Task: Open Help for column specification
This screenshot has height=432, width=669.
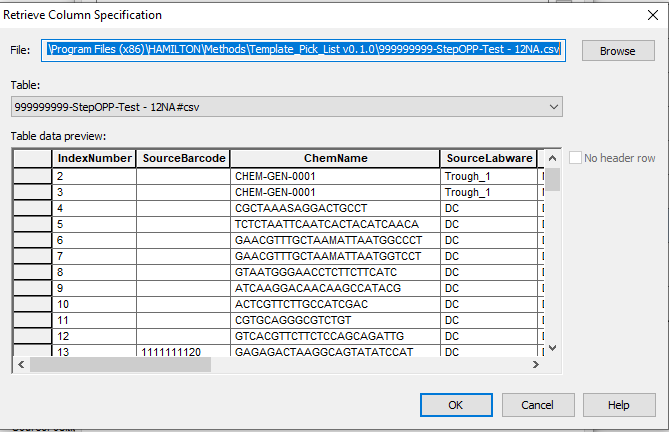Action: click(618, 405)
